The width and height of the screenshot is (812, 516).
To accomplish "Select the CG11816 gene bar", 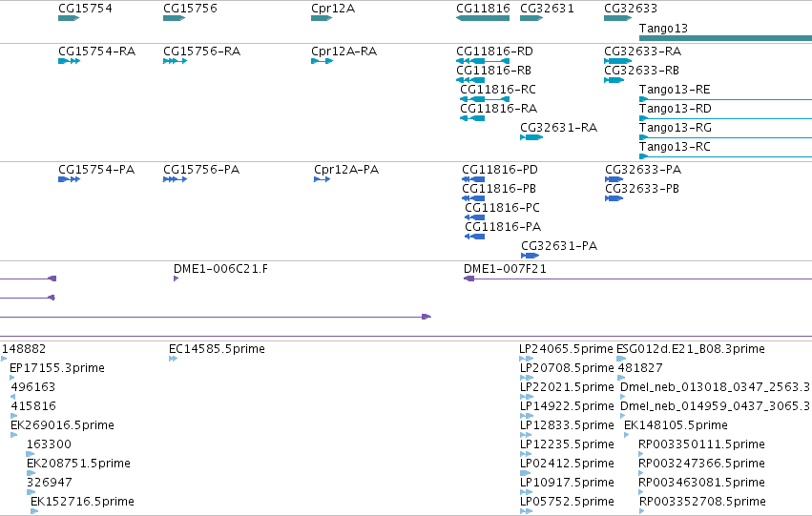I will [x=483, y=18].
